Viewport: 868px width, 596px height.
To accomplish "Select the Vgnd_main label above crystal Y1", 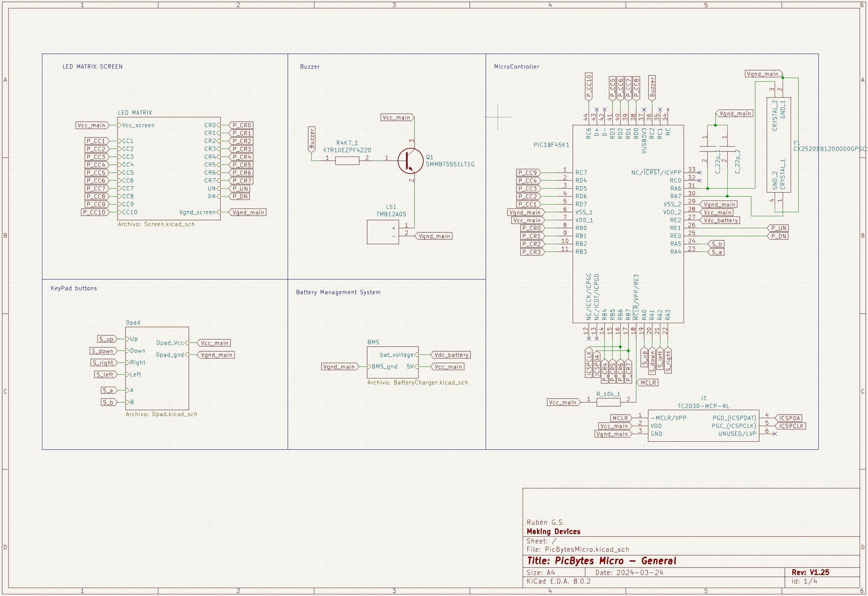I will tap(763, 74).
